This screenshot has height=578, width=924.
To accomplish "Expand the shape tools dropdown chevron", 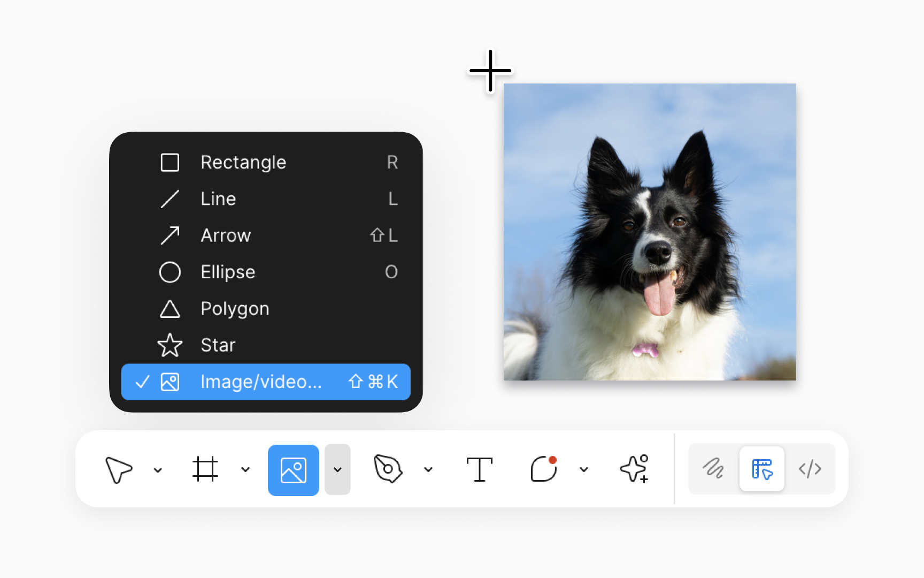I will click(337, 469).
